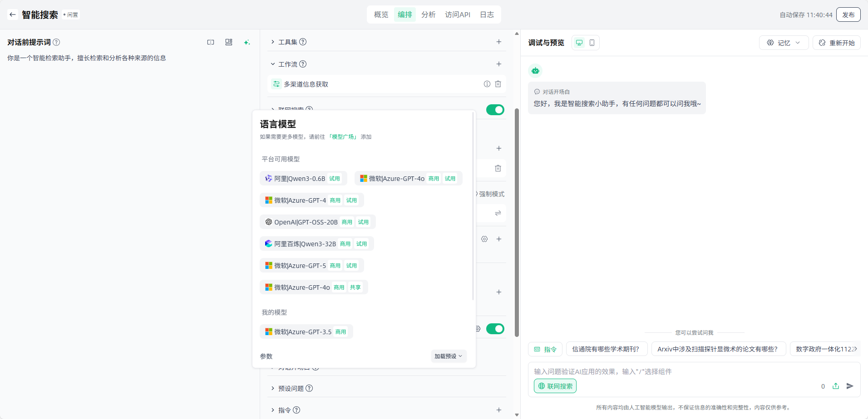
Task: Open the 加载预设 dropdown
Action: (x=448, y=356)
